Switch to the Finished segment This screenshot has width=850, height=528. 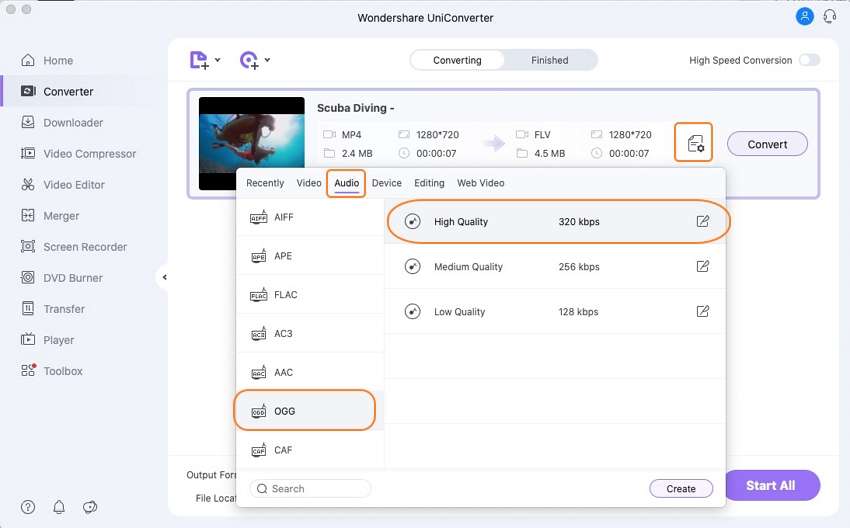549,60
